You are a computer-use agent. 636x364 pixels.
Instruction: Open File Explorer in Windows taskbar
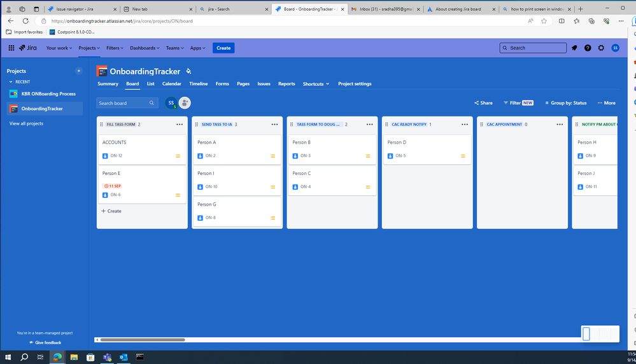[x=74, y=357]
